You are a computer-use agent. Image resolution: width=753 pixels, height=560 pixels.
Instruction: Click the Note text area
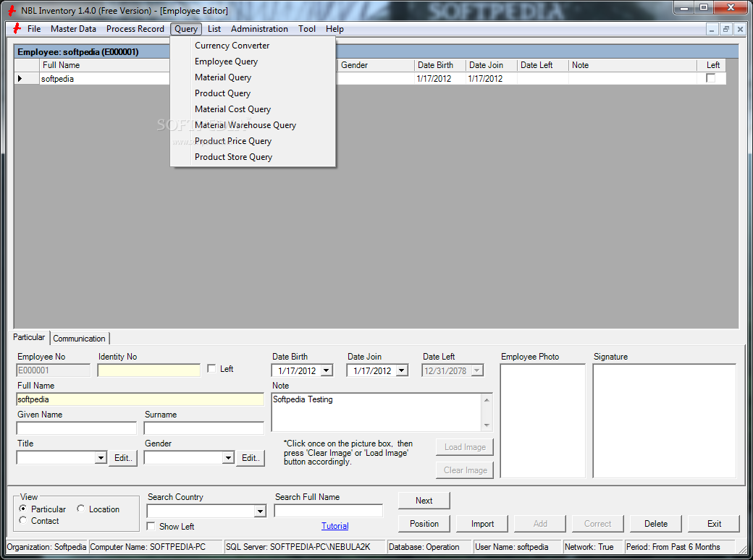coord(376,412)
